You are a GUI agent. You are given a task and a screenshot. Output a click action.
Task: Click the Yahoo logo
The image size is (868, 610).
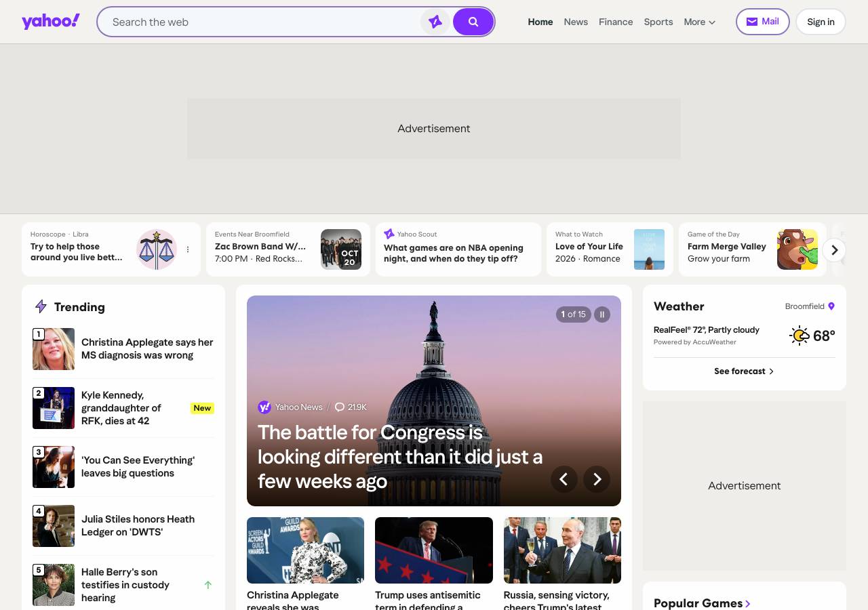click(51, 22)
